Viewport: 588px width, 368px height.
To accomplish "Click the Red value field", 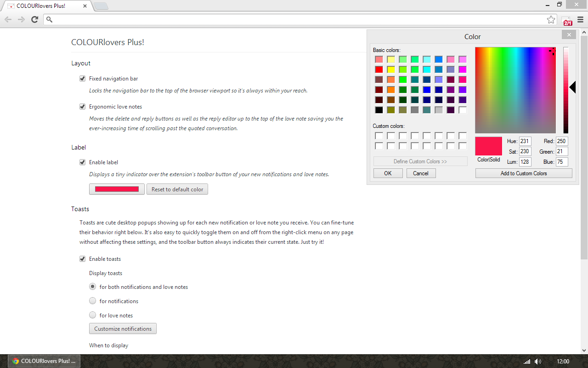I will (562, 141).
